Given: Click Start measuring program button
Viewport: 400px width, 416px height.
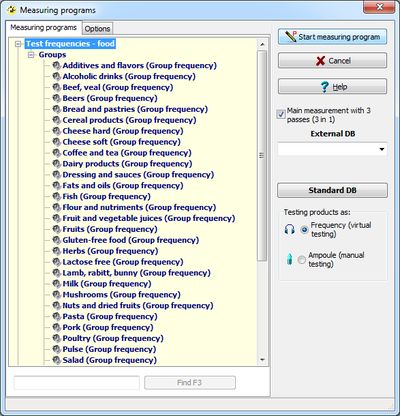Looking at the screenshot, I should pyautogui.click(x=332, y=37).
